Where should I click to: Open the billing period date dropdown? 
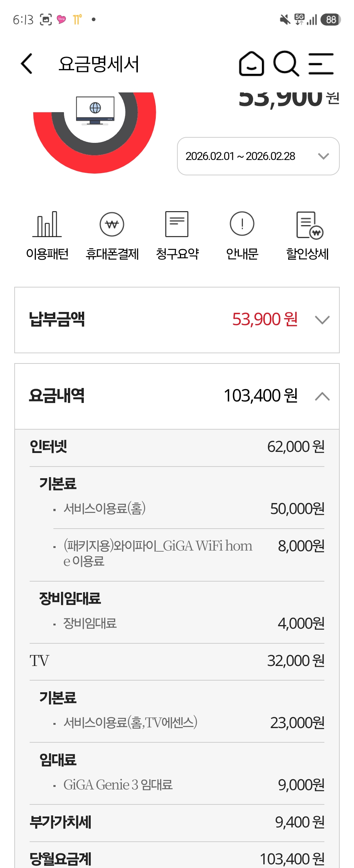pos(258,156)
